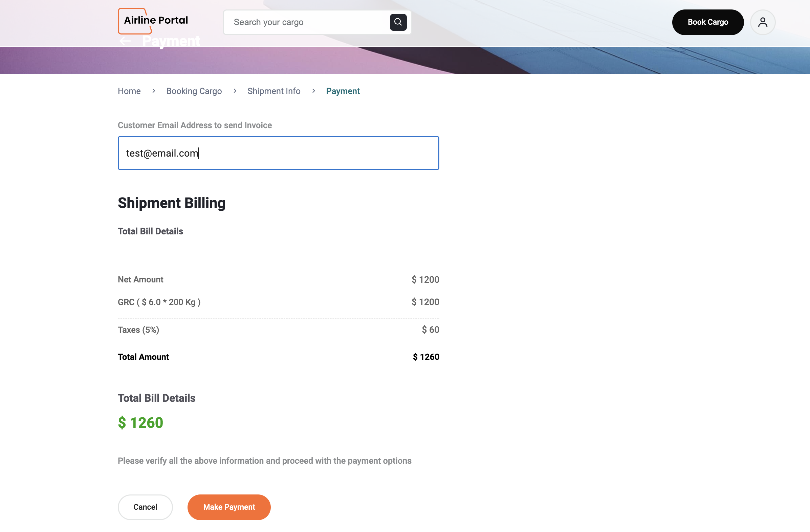The width and height of the screenshot is (810, 532).
Task: Click the Airline Portal logo
Action: (x=155, y=20)
